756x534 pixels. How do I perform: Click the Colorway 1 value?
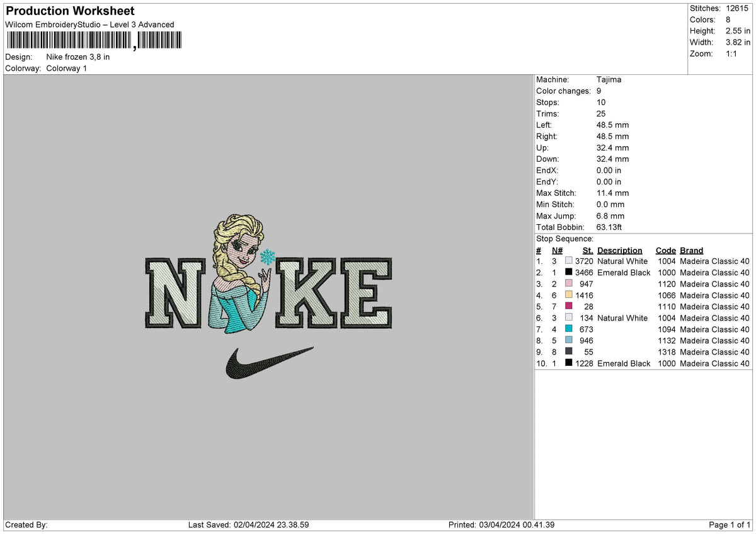point(67,68)
